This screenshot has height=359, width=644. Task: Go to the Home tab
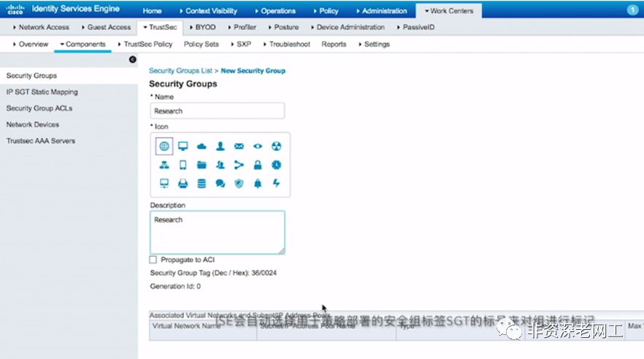tap(152, 11)
